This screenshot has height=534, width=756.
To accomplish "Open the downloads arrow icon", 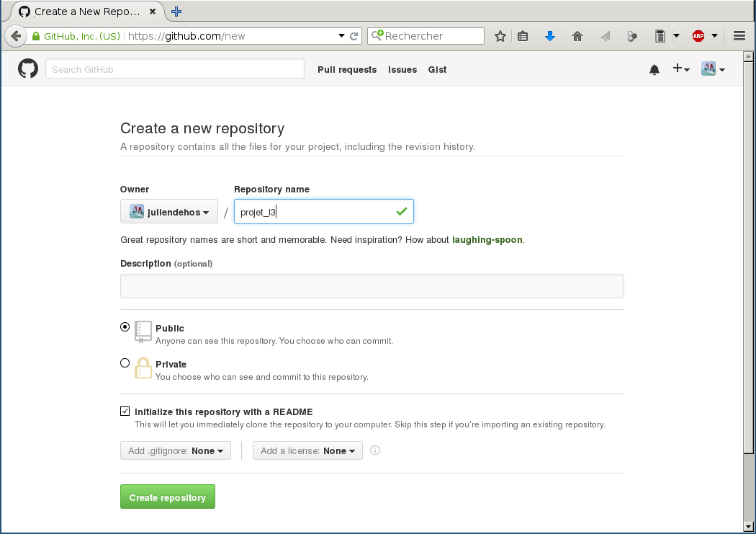I will pyautogui.click(x=550, y=36).
